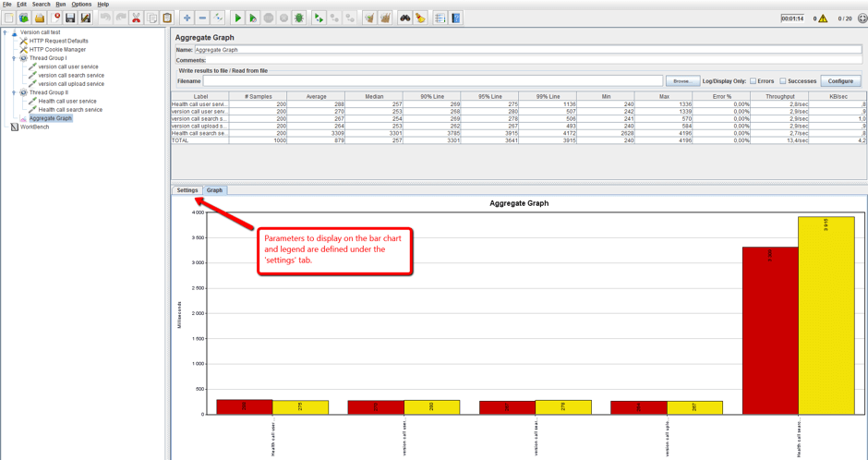Open the Run menu
868x460 pixels.
61,4
